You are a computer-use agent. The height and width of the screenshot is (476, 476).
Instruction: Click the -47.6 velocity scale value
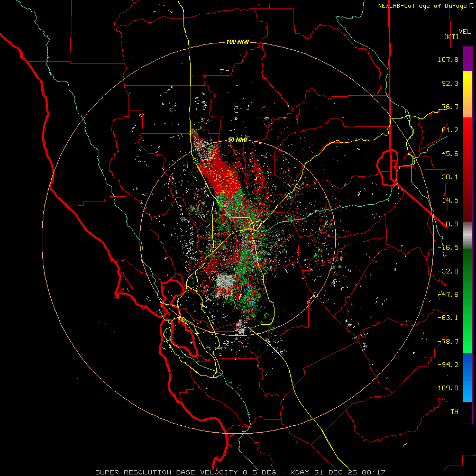coord(448,295)
